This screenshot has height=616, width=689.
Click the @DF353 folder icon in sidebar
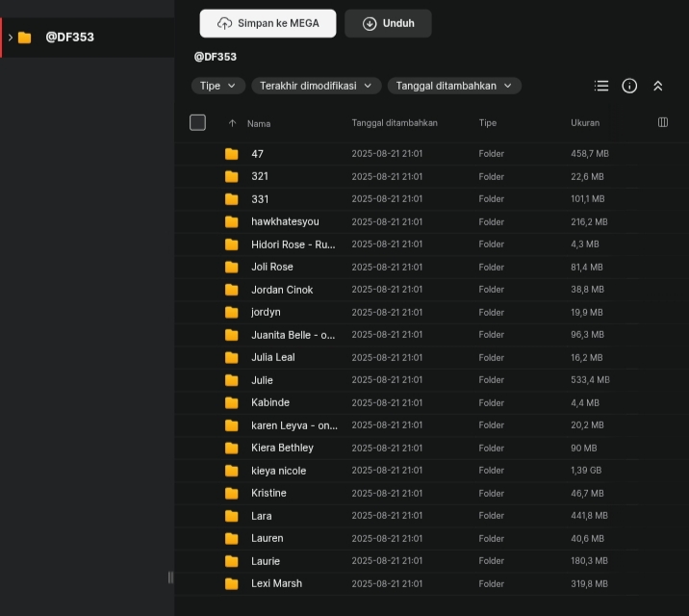25,38
